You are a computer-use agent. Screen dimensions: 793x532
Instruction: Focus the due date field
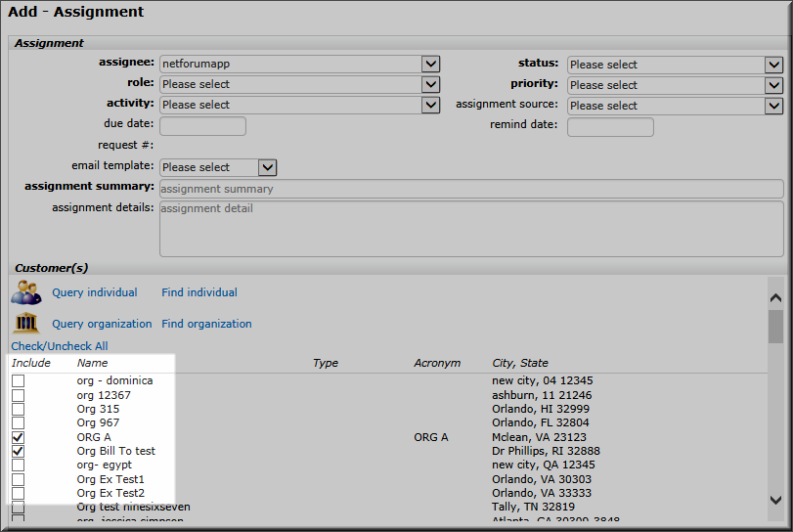202,126
